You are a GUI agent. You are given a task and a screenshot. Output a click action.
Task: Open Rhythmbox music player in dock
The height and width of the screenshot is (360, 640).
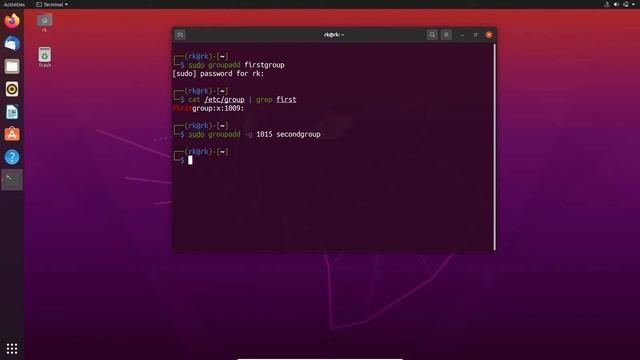(12, 89)
